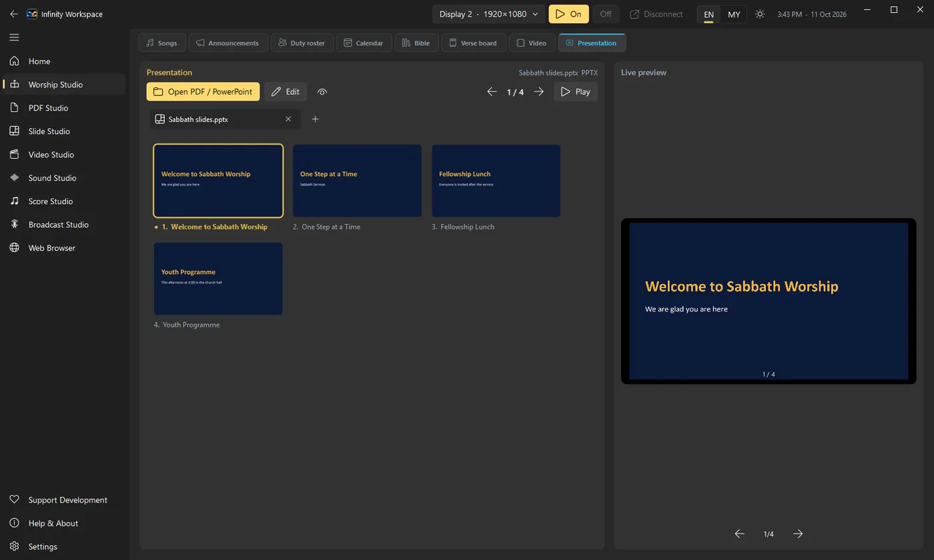The width and height of the screenshot is (934, 560).
Task: Open Help & About
Action: [64, 523]
